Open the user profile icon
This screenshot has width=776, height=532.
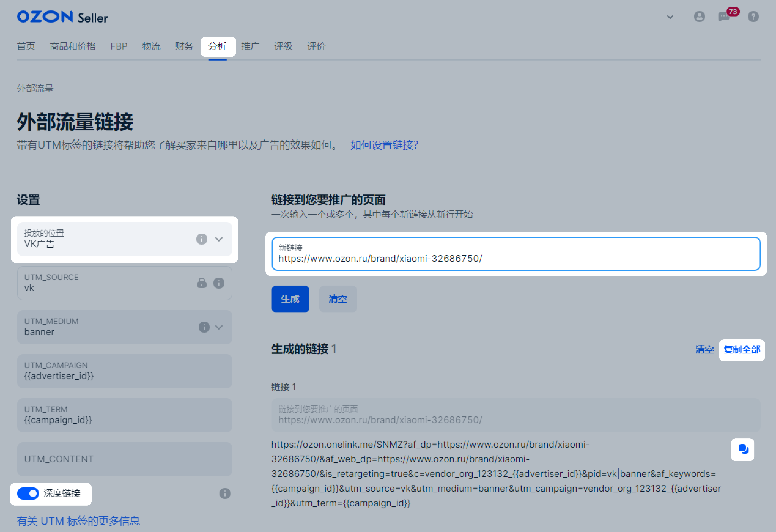point(699,17)
